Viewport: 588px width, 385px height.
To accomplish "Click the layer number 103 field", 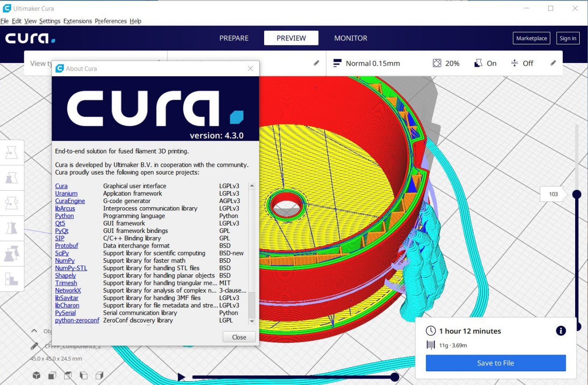I will click(x=554, y=194).
